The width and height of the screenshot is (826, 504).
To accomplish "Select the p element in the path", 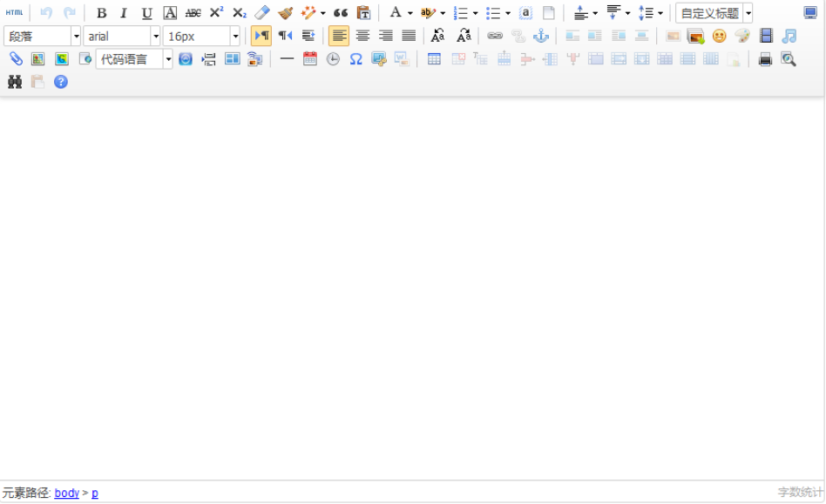I will click(95, 493).
